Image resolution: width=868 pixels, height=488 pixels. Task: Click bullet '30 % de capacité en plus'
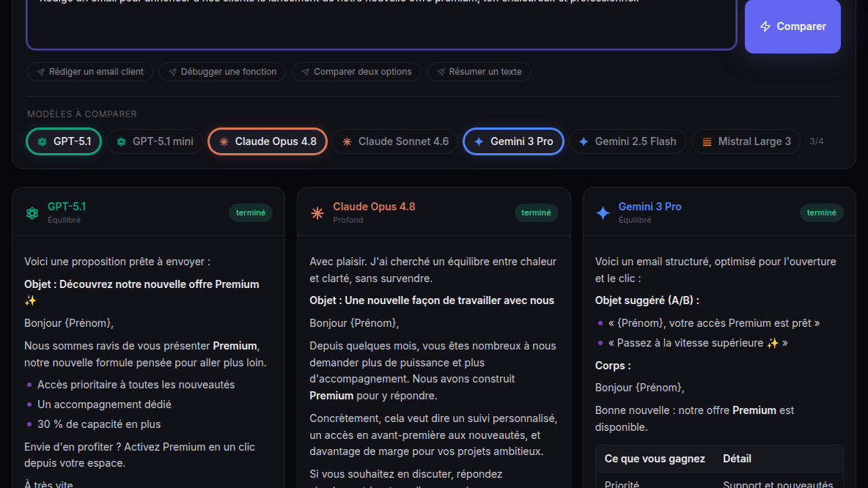[x=99, y=424]
